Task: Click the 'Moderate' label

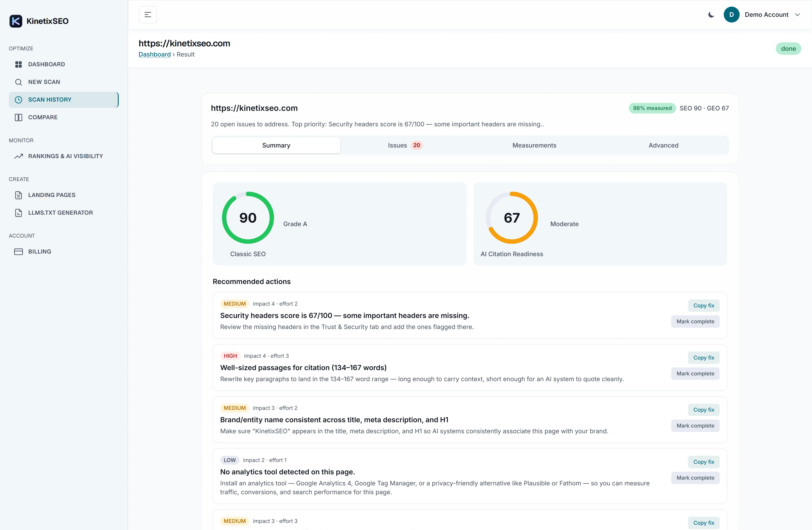Action: 564,224
